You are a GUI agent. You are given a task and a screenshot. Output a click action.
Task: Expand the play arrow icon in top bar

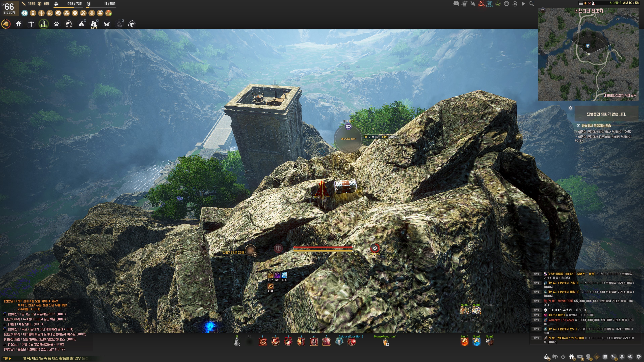pyautogui.click(x=523, y=4)
